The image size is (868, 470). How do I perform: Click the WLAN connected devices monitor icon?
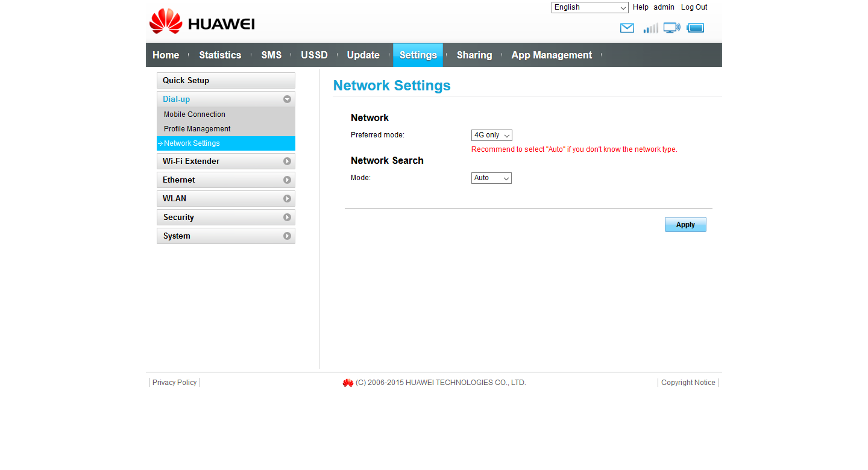click(x=671, y=28)
